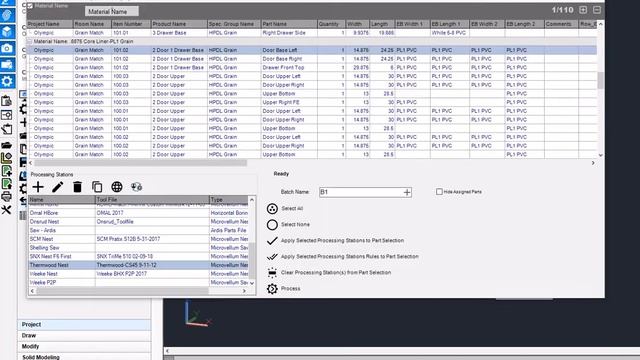
Task: Choose Select None circle icon
Action: [x=272, y=224]
